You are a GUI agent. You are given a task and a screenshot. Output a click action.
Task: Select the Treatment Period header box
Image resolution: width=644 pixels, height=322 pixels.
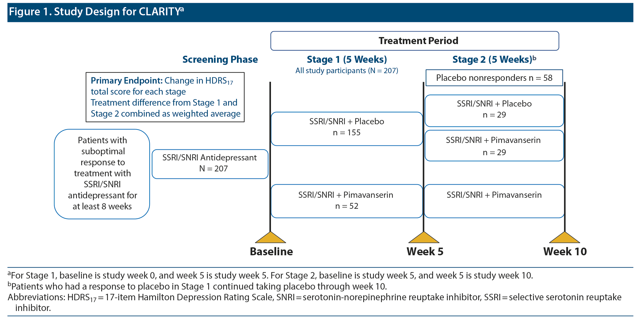[414, 41]
